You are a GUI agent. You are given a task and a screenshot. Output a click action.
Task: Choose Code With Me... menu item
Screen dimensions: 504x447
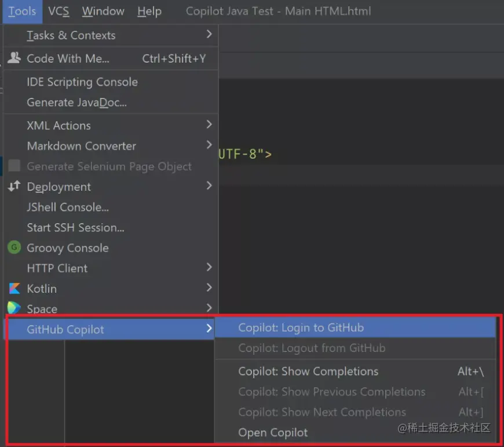(111, 59)
